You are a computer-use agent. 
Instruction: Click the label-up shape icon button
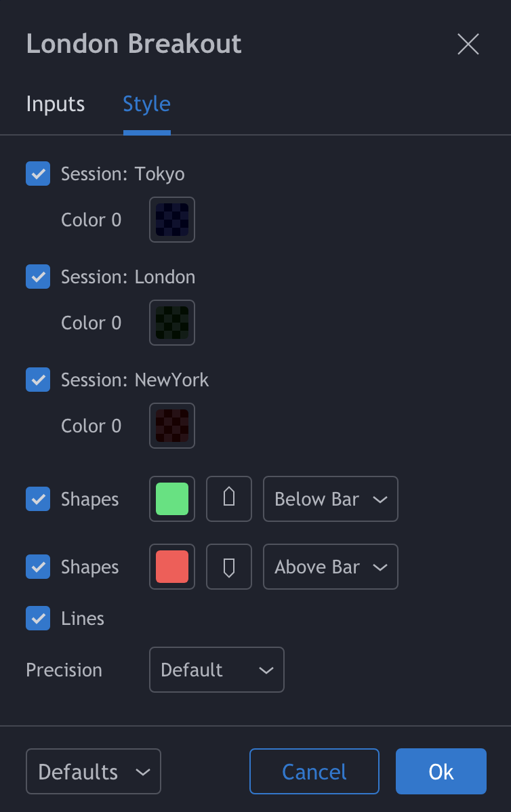tap(229, 499)
